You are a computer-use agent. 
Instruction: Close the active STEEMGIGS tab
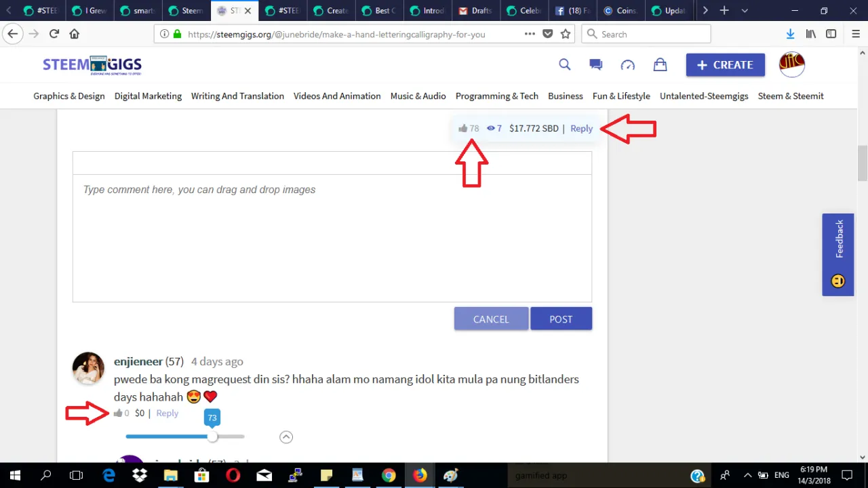(x=248, y=11)
